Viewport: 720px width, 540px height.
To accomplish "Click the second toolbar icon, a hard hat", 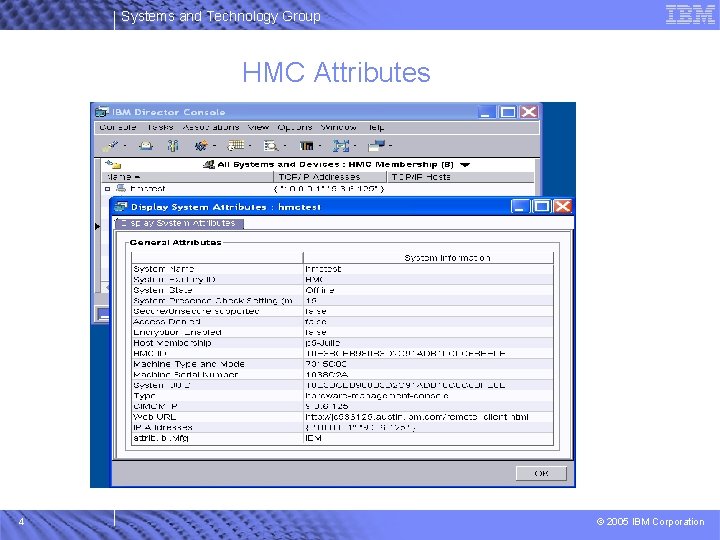I will [146, 146].
